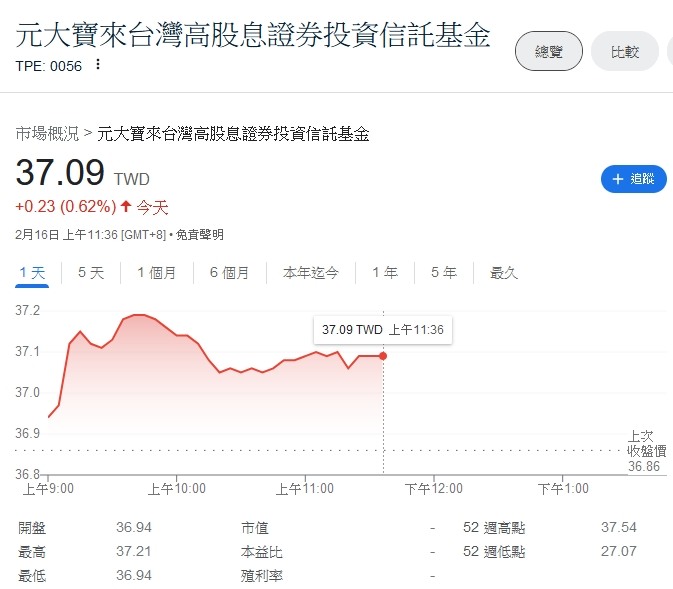
Task: Click the 52 週高點 value 37.54
Action: 618,527
